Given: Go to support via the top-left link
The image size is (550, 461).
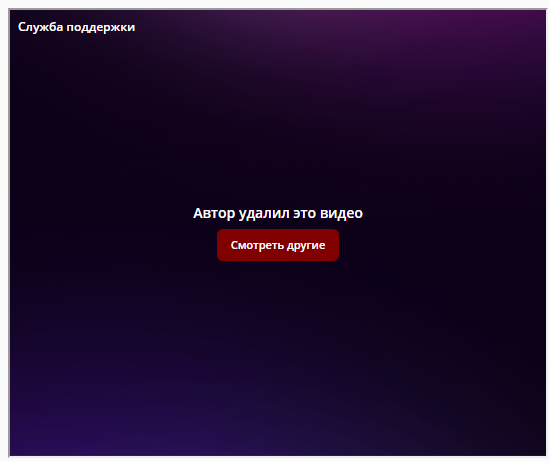Looking at the screenshot, I should pos(76,27).
